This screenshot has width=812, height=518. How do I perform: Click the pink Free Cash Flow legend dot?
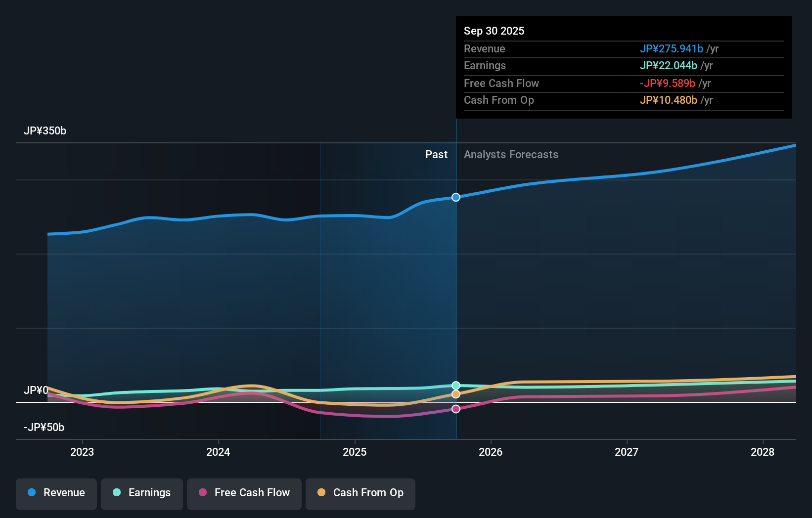(202, 493)
